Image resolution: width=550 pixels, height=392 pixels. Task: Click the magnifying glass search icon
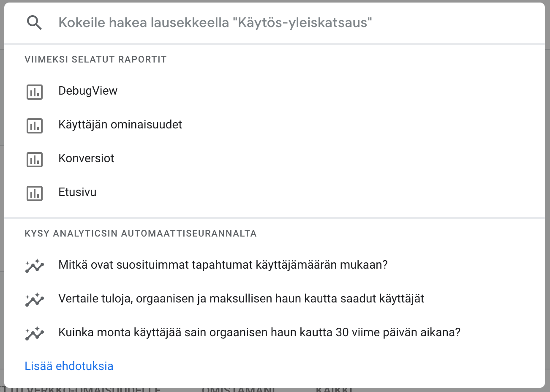34,22
